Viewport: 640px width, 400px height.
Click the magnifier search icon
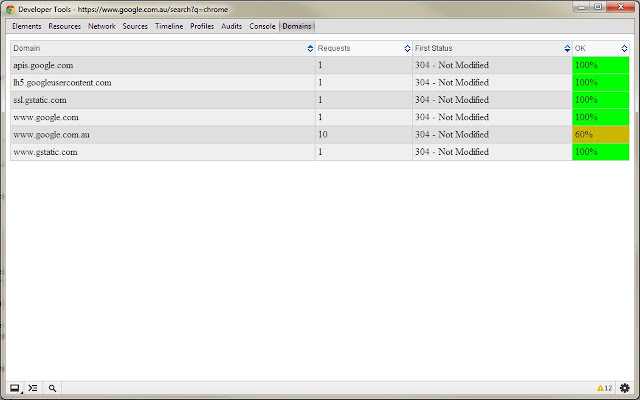point(52,388)
